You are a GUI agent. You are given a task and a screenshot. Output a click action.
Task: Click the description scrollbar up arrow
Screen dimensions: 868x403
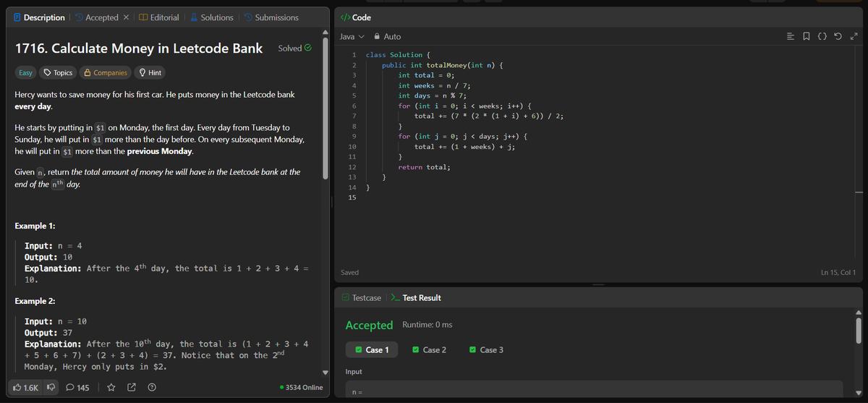(x=325, y=33)
